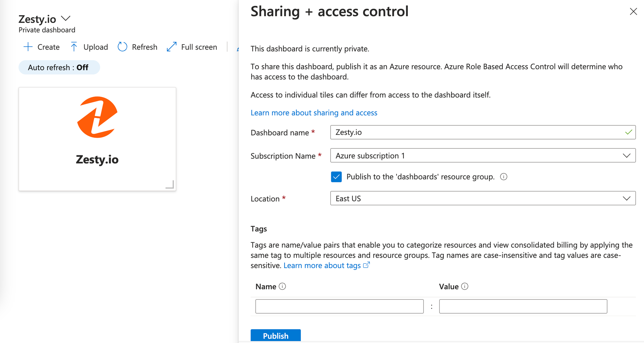Open the Zesty.io dashboard selector chevron
The height and width of the screenshot is (343, 644).
66,18
